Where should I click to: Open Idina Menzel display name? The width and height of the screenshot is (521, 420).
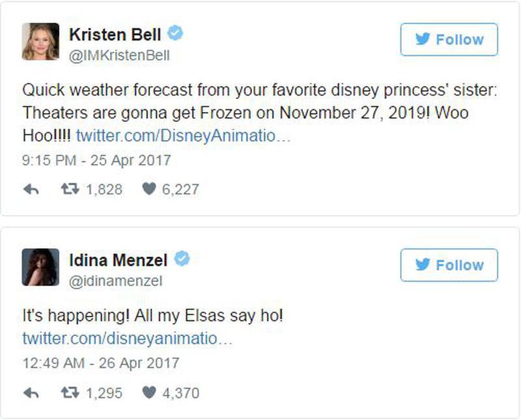pos(119,260)
